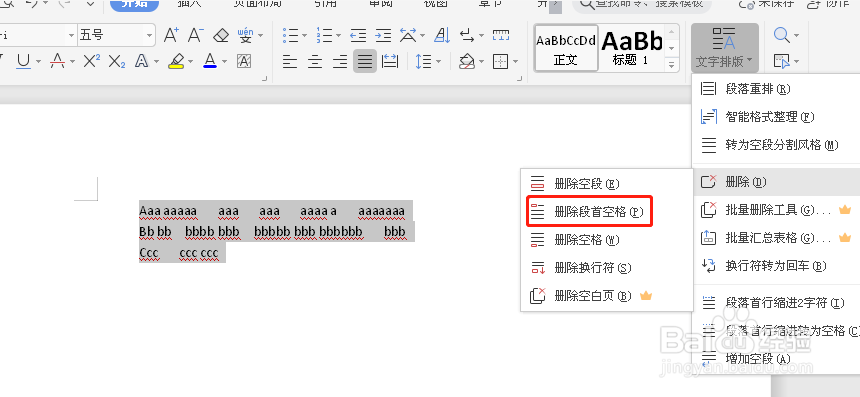Viewport: 860px width, 397px height.
Task: Click the increase font size A+ icon
Action: pos(171,36)
